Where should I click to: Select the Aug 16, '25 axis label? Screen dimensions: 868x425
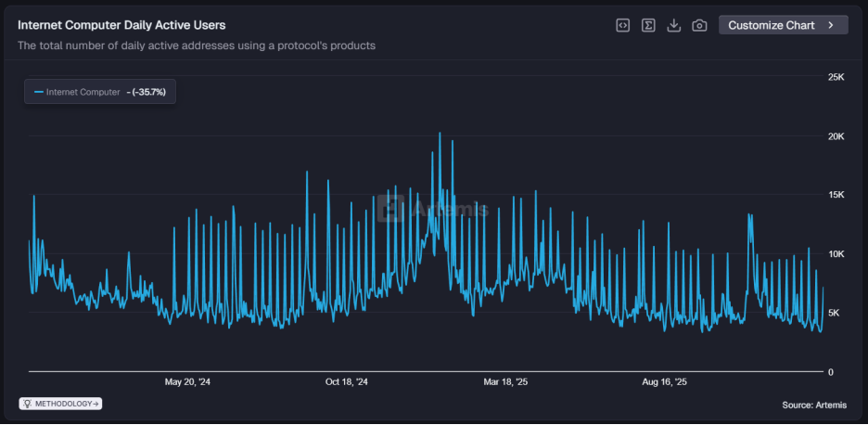pyautogui.click(x=665, y=381)
